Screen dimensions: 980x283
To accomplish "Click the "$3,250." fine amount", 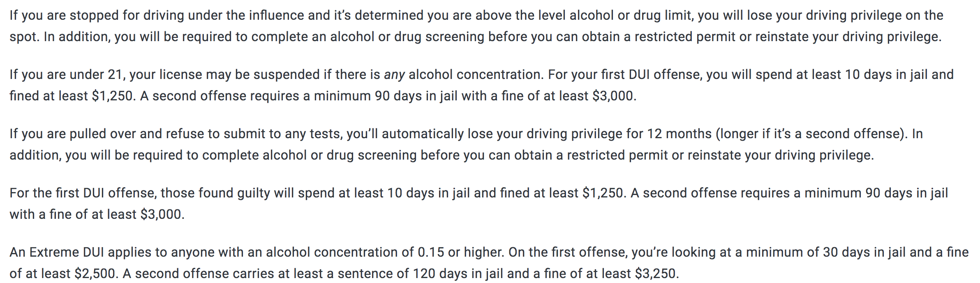I will pos(657,274).
